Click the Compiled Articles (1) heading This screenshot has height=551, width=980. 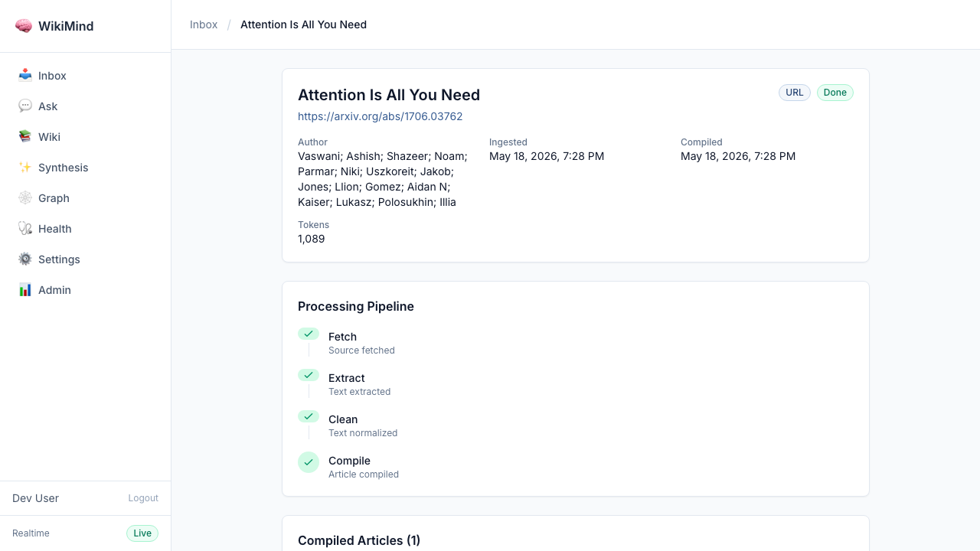(359, 540)
